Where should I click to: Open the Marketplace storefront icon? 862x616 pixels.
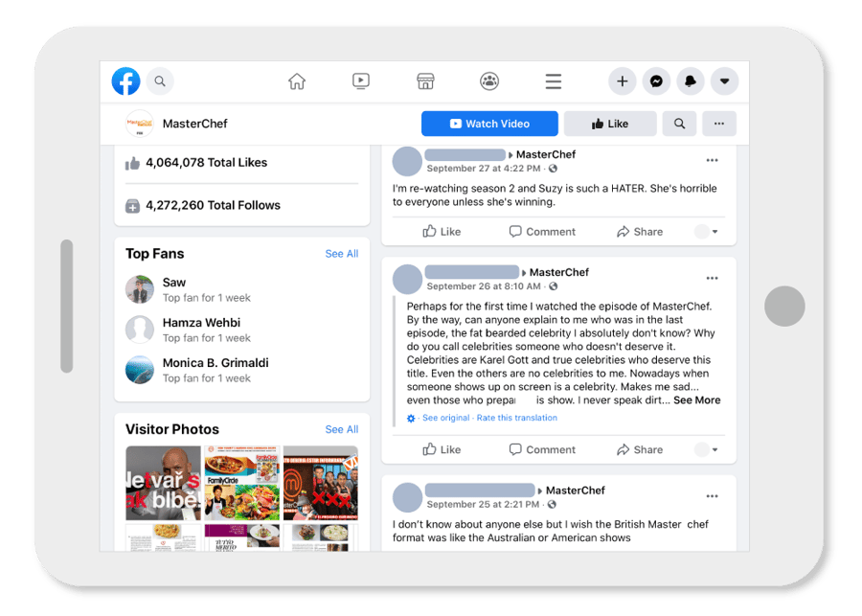[x=424, y=81]
